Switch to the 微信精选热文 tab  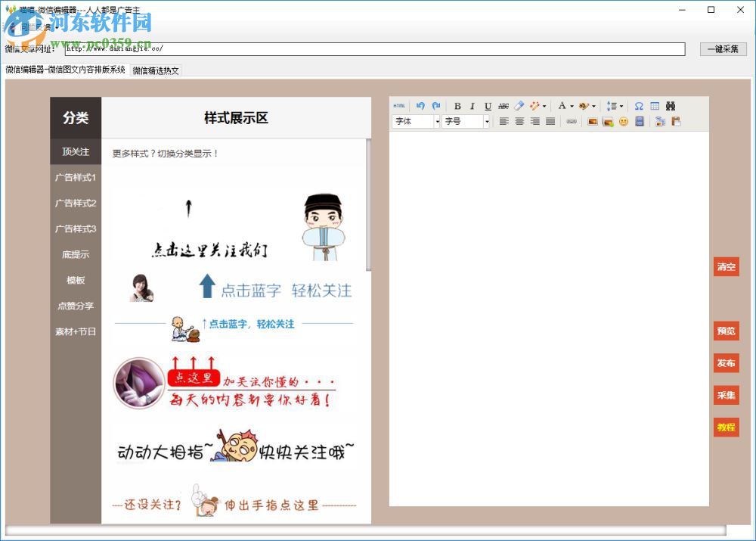[x=155, y=70]
